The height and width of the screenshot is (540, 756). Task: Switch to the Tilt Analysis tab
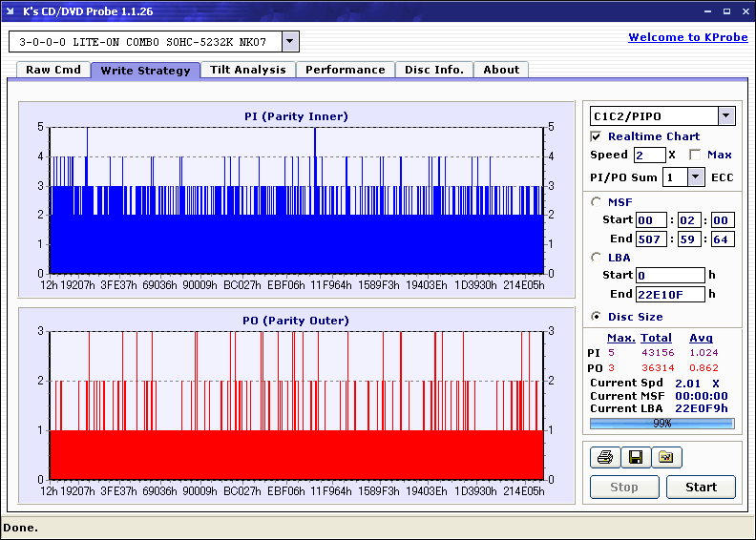247,70
